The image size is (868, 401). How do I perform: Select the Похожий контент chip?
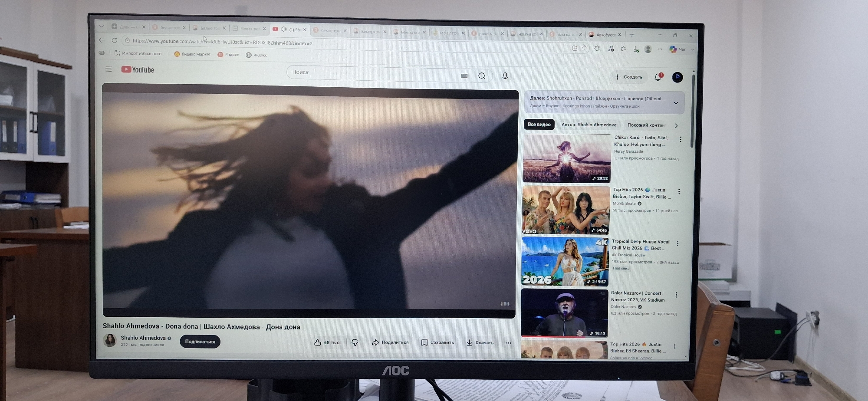(646, 125)
